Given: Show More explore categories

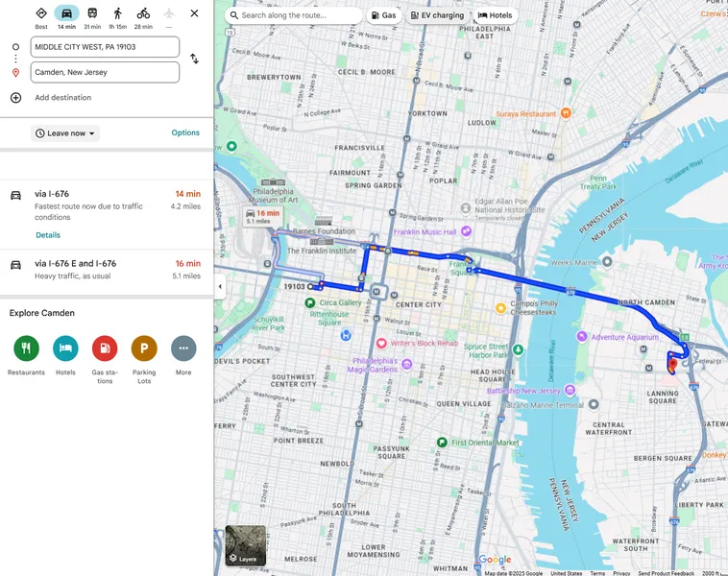Looking at the screenshot, I should click(x=183, y=348).
